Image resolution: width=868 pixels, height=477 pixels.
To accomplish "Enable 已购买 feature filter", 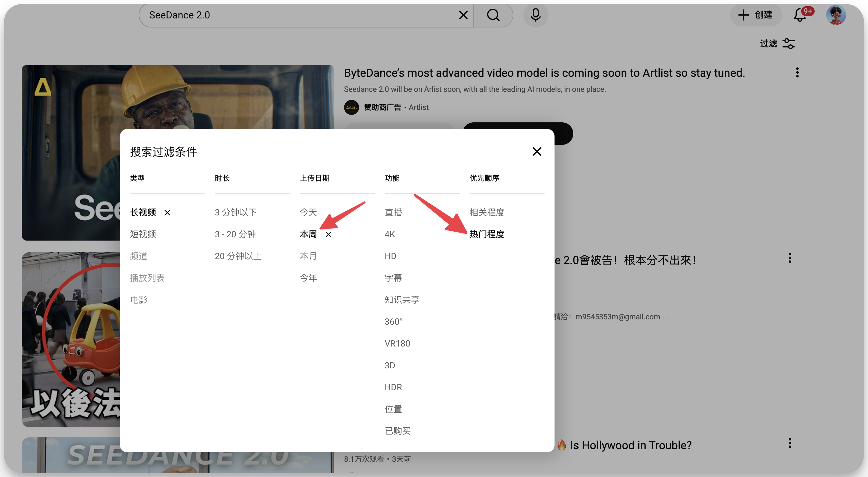I will click(x=397, y=431).
